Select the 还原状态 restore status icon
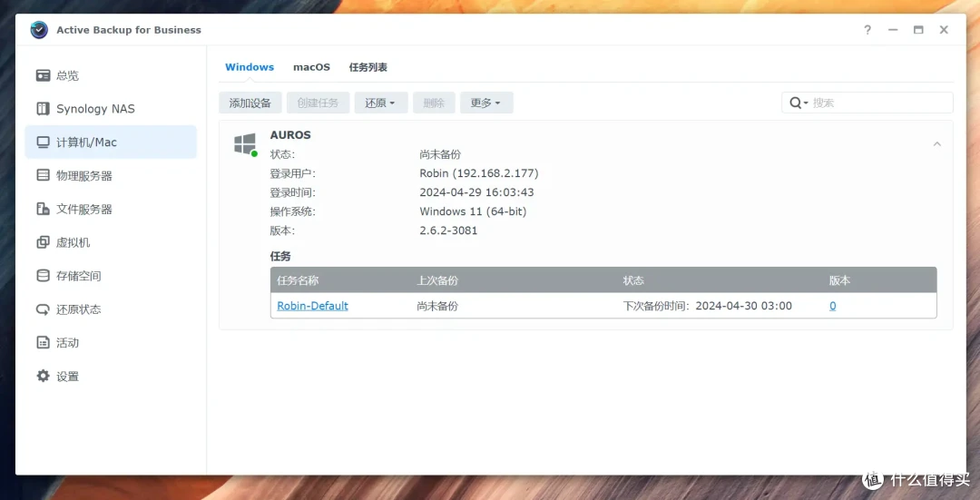The image size is (980, 500). coord(43,309)
